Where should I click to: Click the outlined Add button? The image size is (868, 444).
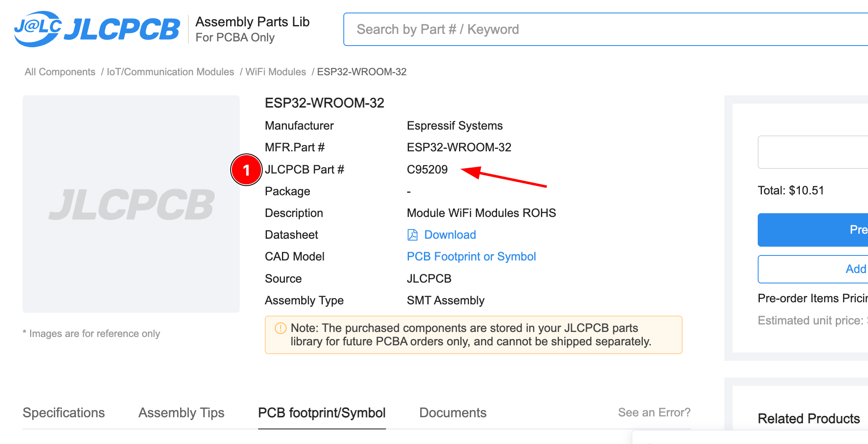click(812, 269)
